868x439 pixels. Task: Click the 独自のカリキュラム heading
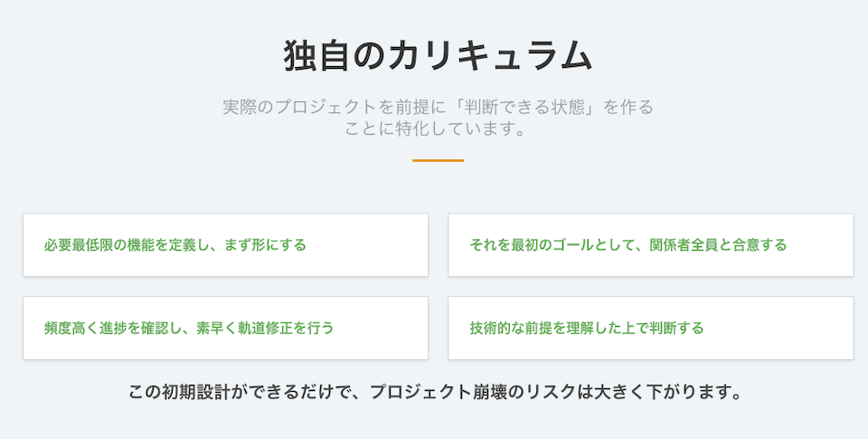[x=438, y=56]
